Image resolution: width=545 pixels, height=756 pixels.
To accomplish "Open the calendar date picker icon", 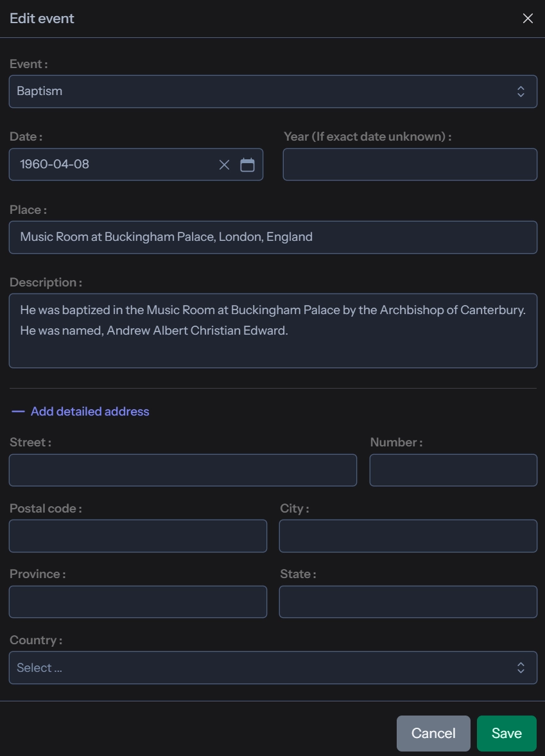I will point(247,165).
